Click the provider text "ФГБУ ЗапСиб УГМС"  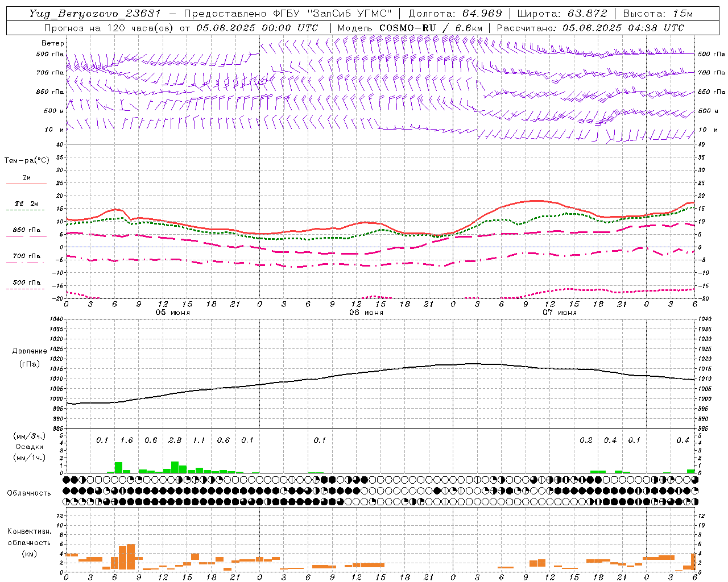click(x=333, y=14)
